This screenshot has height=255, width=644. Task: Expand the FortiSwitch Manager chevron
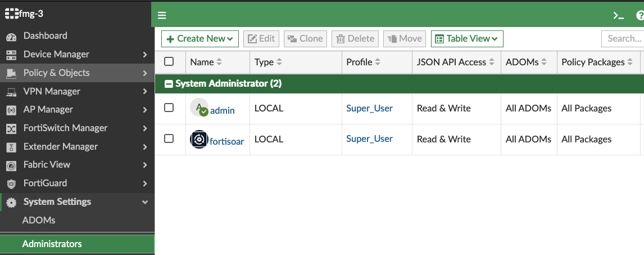(145, 128)
